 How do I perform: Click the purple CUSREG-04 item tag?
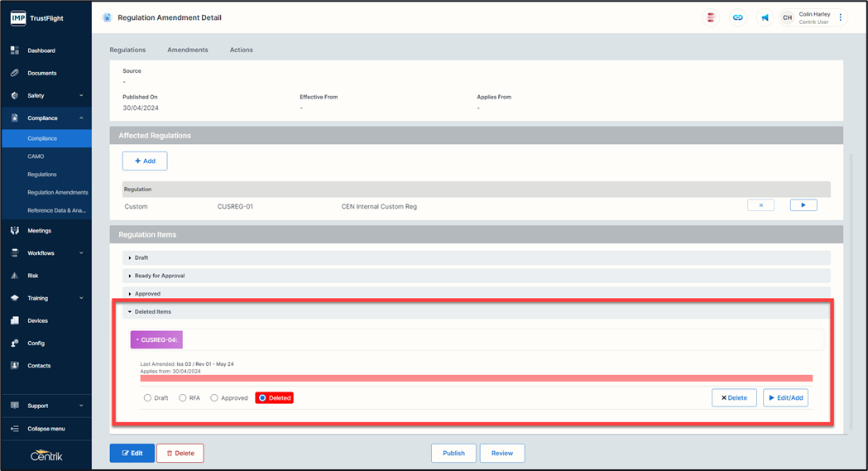pyautogui.click(x=156, y=339)
